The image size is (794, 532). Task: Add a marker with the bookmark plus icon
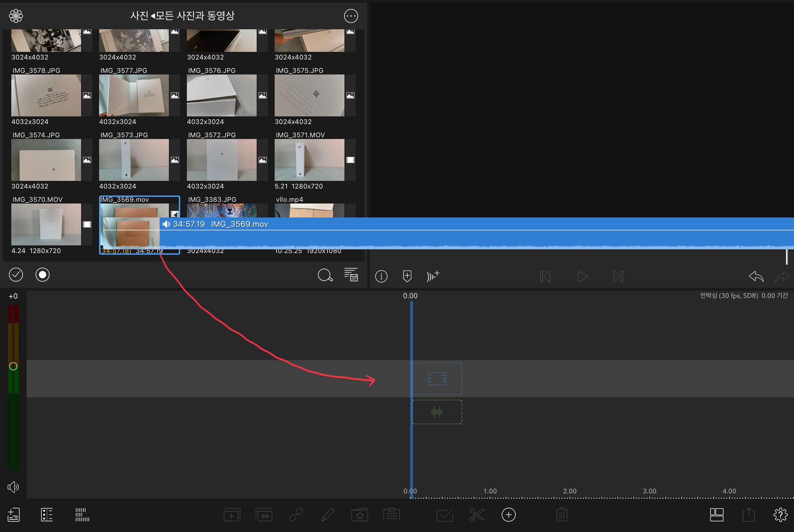tap(407, 276)
